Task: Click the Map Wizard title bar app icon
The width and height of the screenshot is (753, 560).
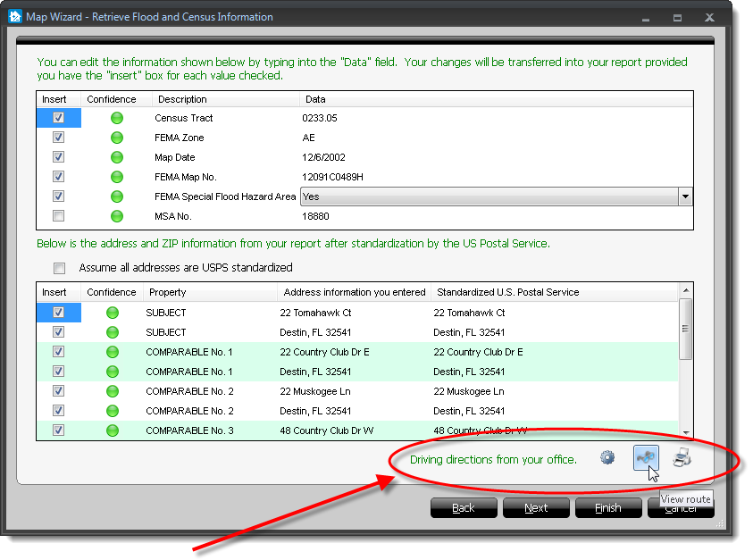Action: click(13, 17)
